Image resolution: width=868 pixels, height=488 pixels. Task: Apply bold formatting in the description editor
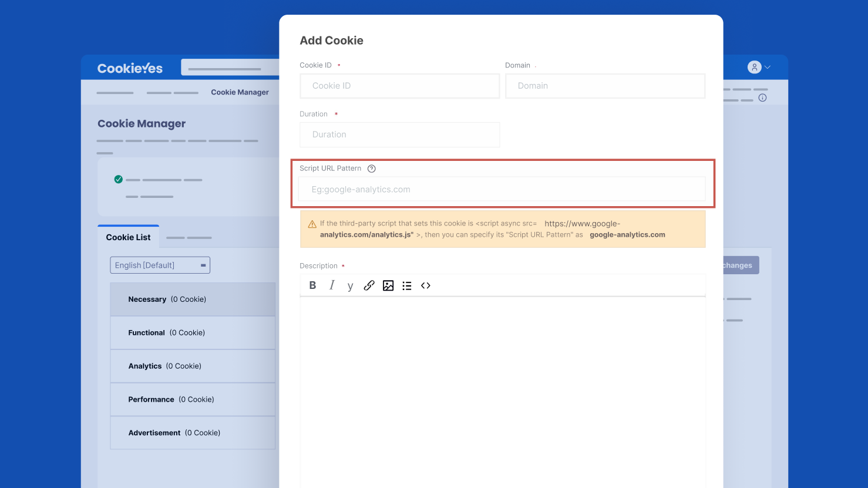click(x=312, y=285)
